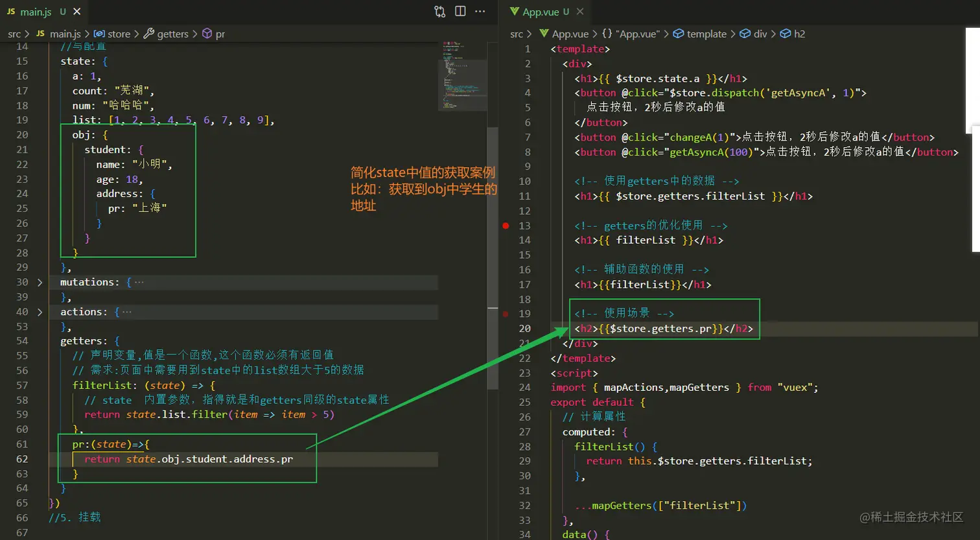The image size is (980, 540).
Task: Click "getters: {" on line 54
Action: click(89, 341)
